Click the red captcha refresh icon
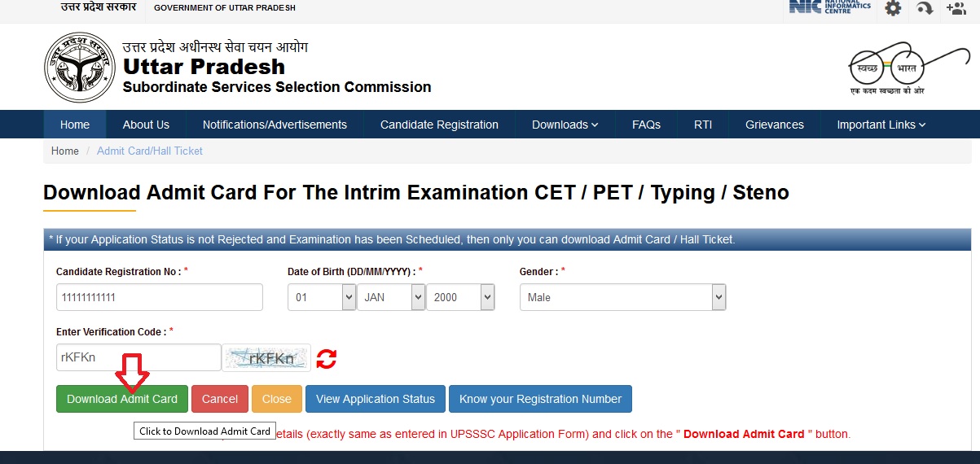Screen dimensions: 980x464 (327, 358)
